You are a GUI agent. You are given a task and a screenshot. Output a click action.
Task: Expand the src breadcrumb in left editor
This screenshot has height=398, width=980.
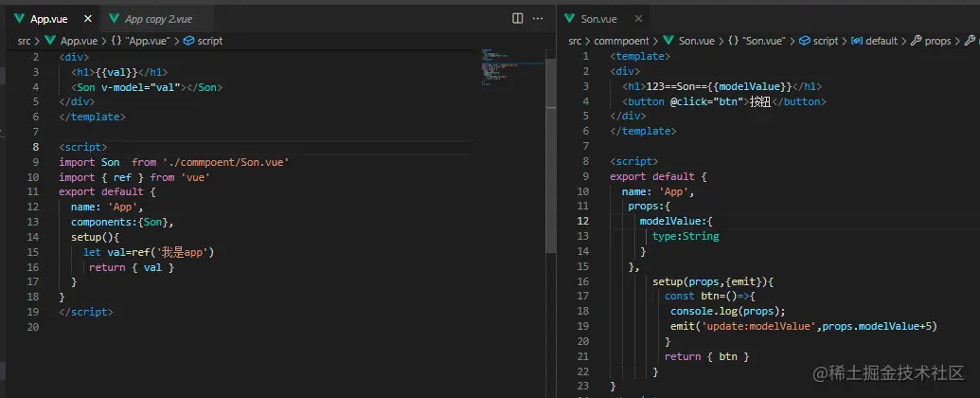pyautogui.click(x=24, y=41)
